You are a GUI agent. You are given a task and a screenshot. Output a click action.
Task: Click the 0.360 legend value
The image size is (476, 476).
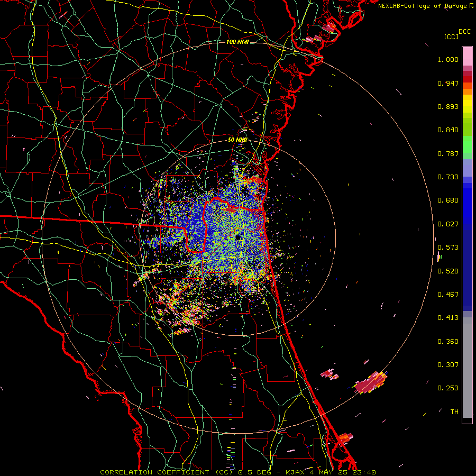(448, 342)
